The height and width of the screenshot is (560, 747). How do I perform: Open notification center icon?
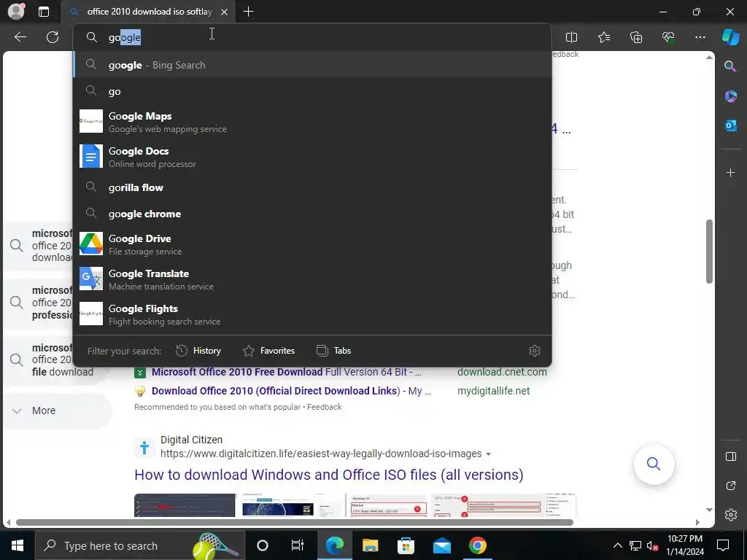(723, 545)
